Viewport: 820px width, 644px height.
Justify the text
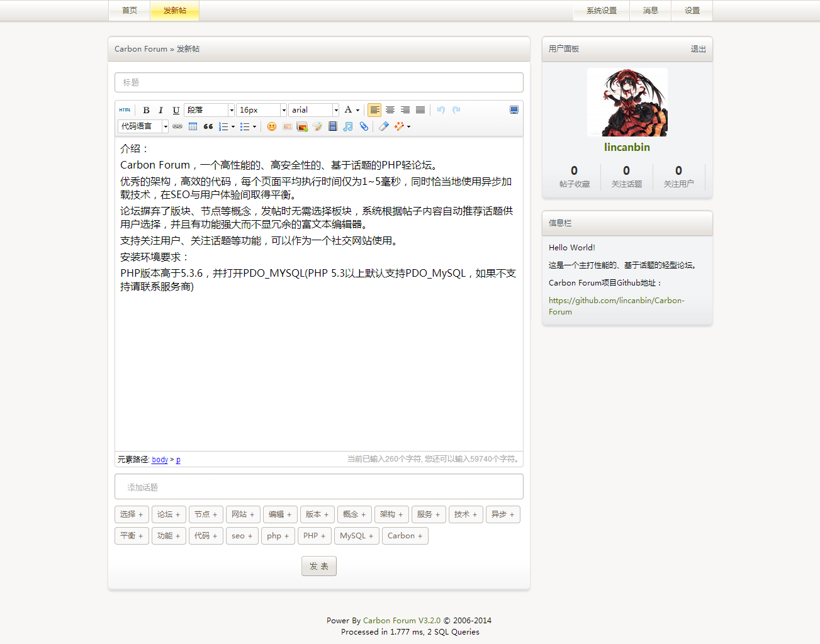click(x=420, y=110)
